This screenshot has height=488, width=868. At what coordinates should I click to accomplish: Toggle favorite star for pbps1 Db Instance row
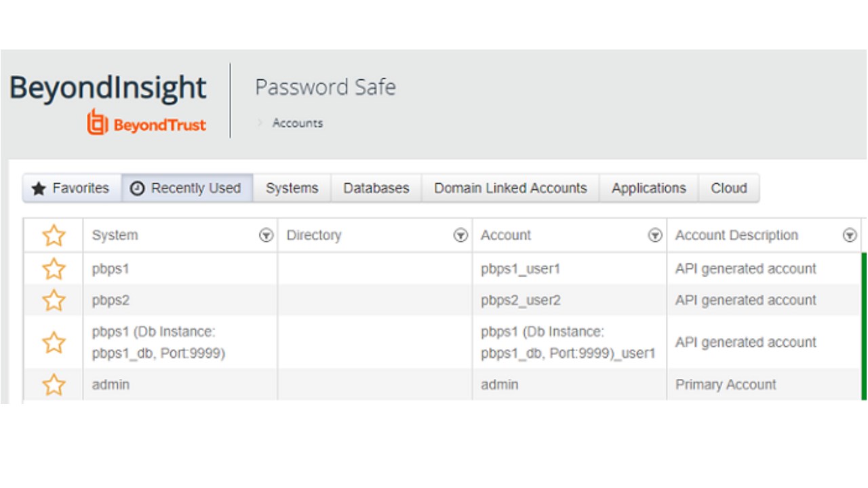pos(54,342)
